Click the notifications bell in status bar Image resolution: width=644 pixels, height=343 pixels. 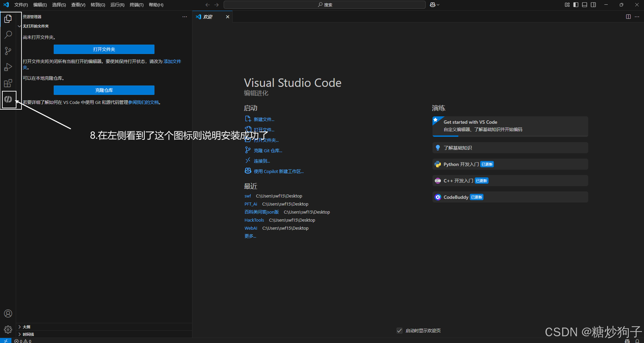(x=637, y=341)
